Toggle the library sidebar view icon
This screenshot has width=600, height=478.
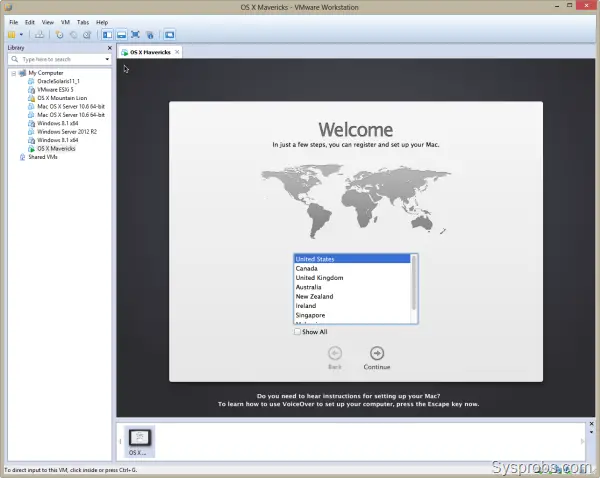click(108, 35)
